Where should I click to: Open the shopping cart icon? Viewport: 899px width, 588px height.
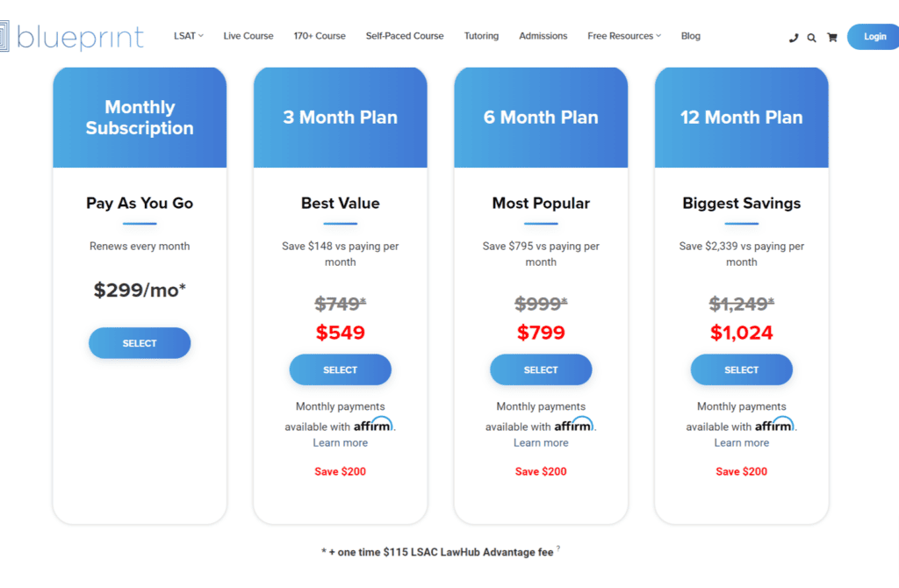(x=831, y=38)
